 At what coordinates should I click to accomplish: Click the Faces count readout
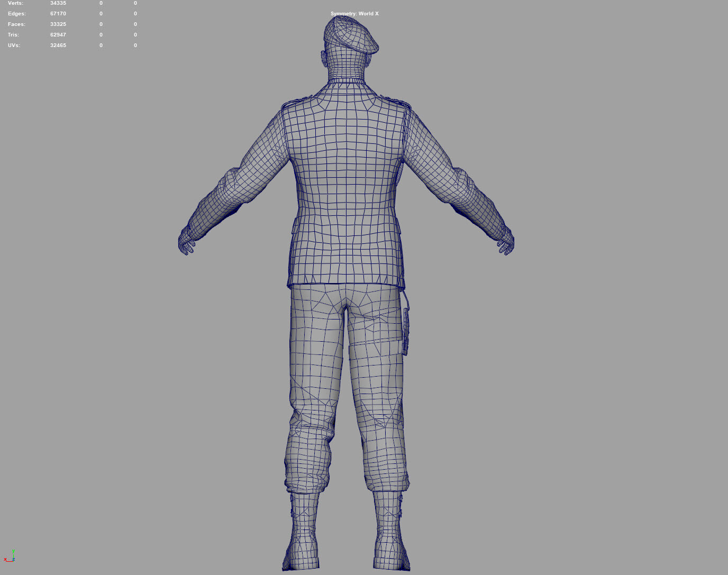(58, 24)
